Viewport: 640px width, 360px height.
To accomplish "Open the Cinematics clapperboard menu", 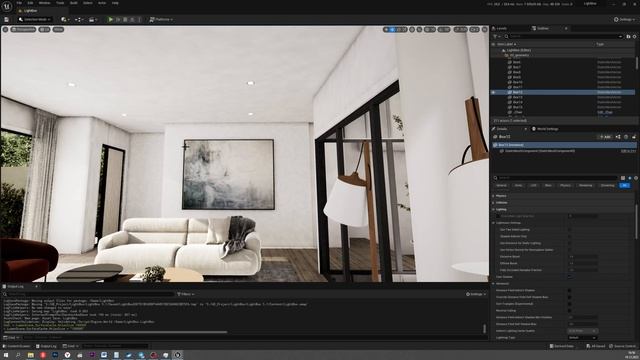I will [x=93, y=19].
